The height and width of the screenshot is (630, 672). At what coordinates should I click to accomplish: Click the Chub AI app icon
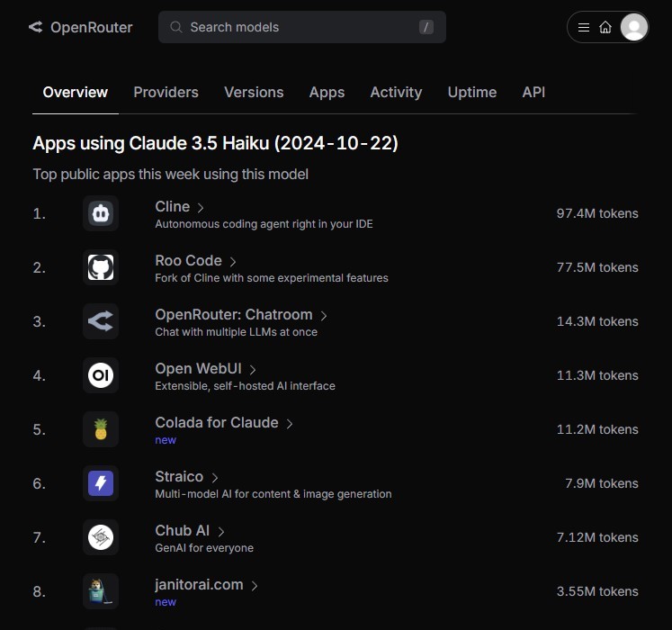tap(101, 537)
